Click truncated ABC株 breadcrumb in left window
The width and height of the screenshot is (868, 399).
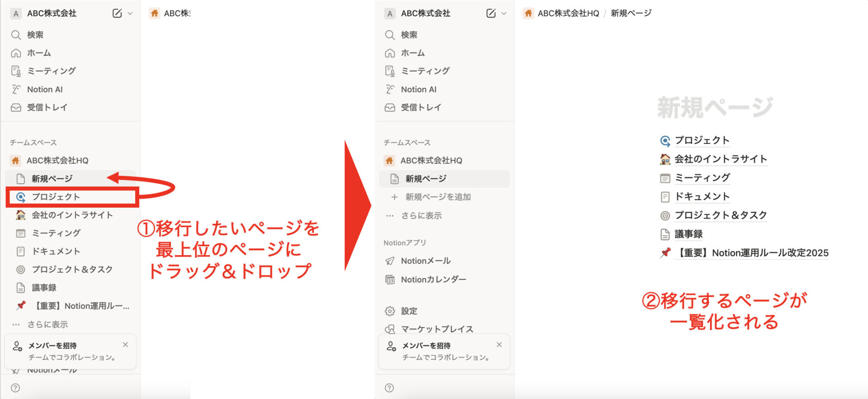(x=170, y=13)
